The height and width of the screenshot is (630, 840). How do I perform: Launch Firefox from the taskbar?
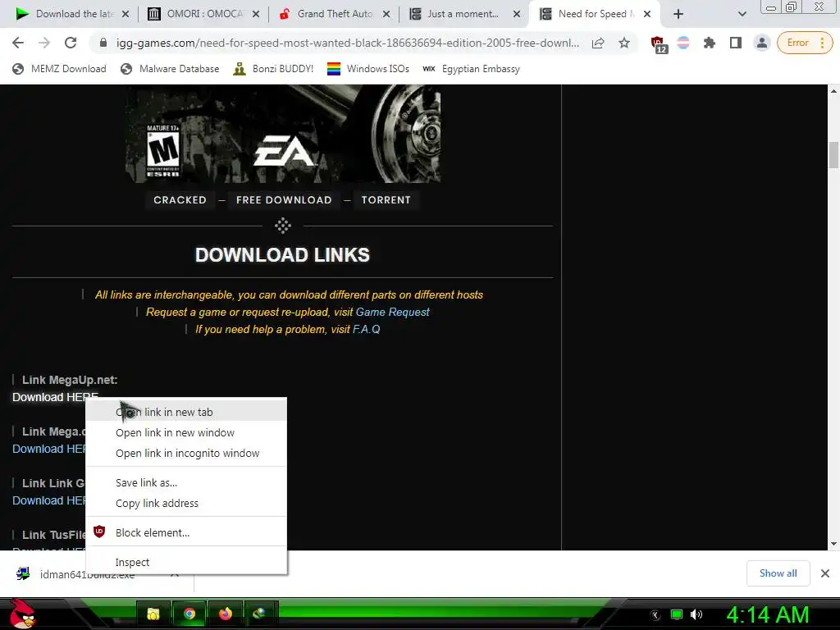(x=225, y=614)
